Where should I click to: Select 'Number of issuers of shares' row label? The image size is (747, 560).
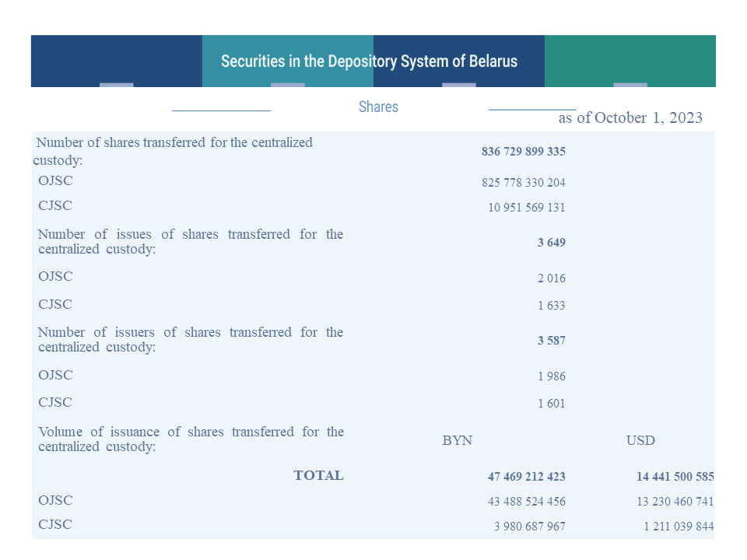click(191, 340)
